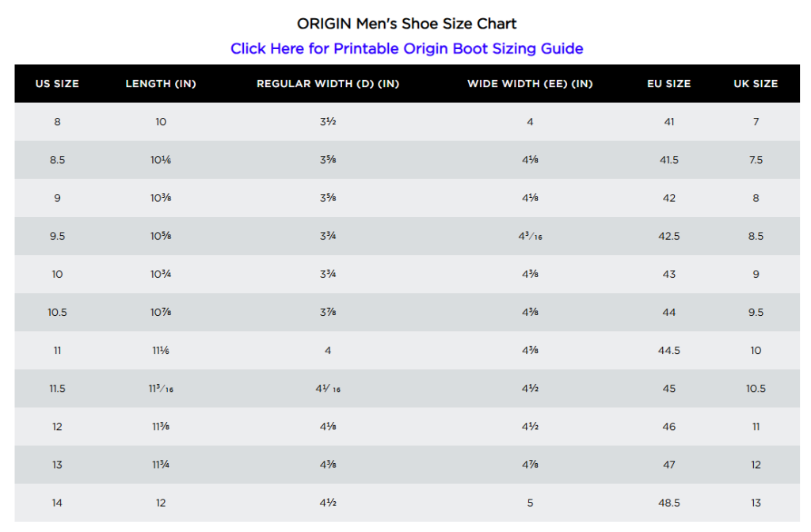This screenshot has width=811, height=532.
Task: Click the 4⅞ wide width cell
Action: tap(530, 465)
